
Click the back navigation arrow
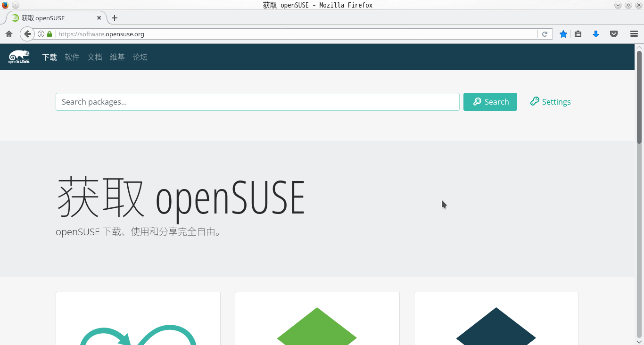pos(27,34)
